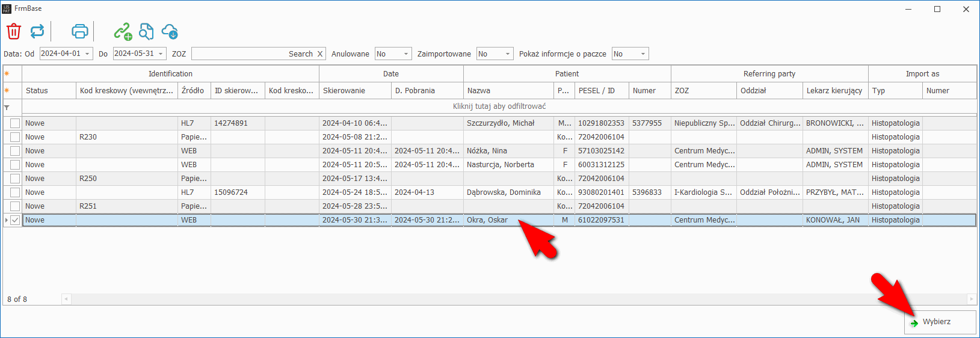
Task: Click the funnel icon in filter row
Action: (7, 107)
